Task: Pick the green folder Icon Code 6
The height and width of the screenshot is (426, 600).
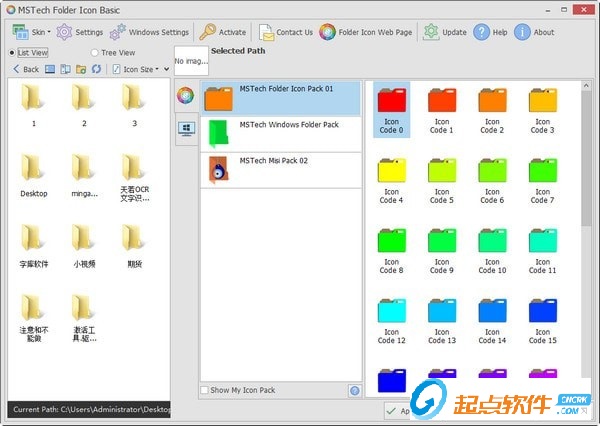Action: (x=492, y=180)
